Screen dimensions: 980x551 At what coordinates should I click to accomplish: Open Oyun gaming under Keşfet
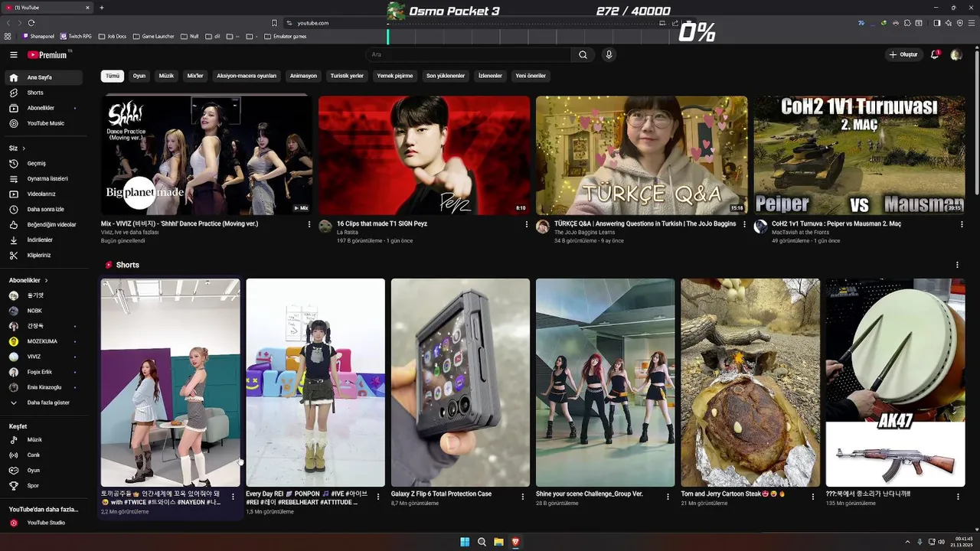(43, 470)
